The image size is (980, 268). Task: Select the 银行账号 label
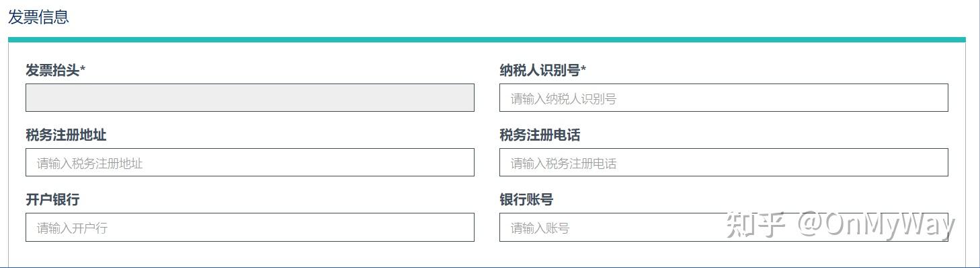pyautogui.click(x=526, y=199)
